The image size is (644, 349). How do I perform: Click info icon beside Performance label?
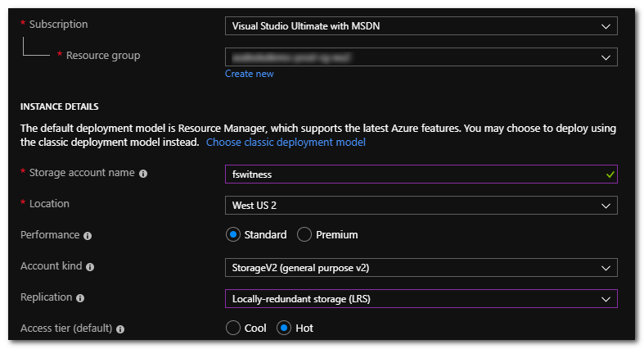click(x=88, y=235)
